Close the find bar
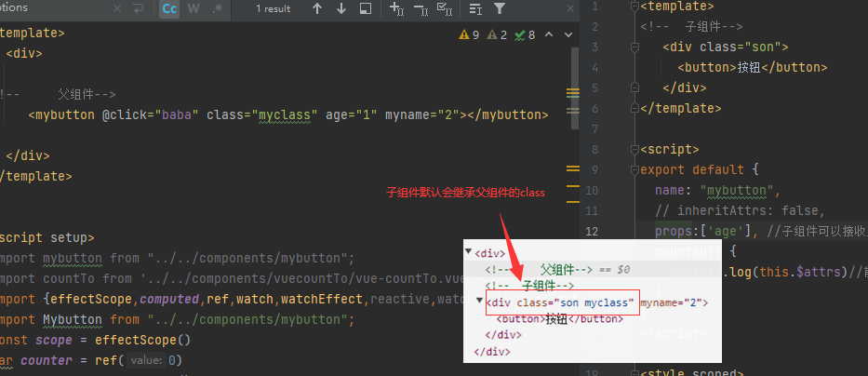 pos(570,9)
